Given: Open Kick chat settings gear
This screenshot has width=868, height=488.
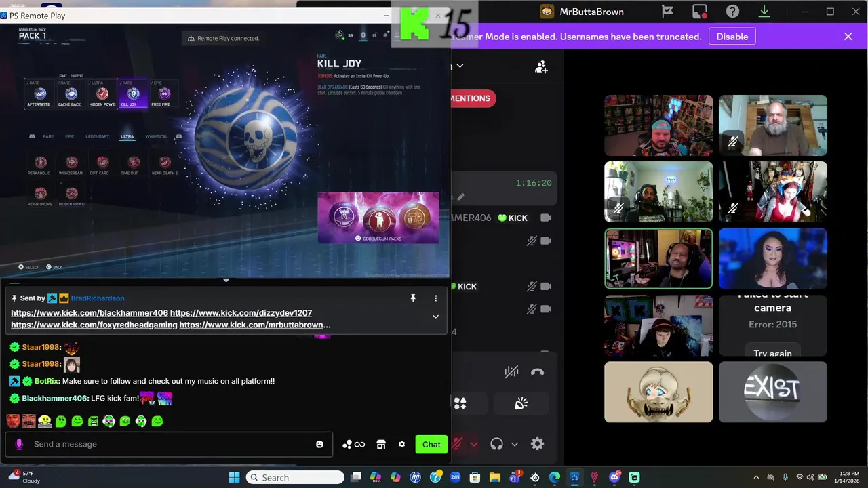Looking at the screenshot, I should coord(401,444).
